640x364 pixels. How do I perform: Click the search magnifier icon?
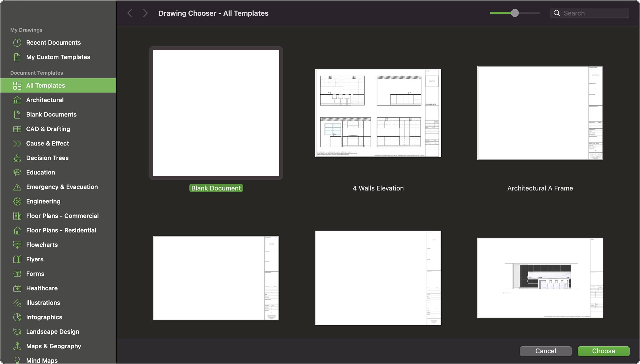[x=557, y=13]
